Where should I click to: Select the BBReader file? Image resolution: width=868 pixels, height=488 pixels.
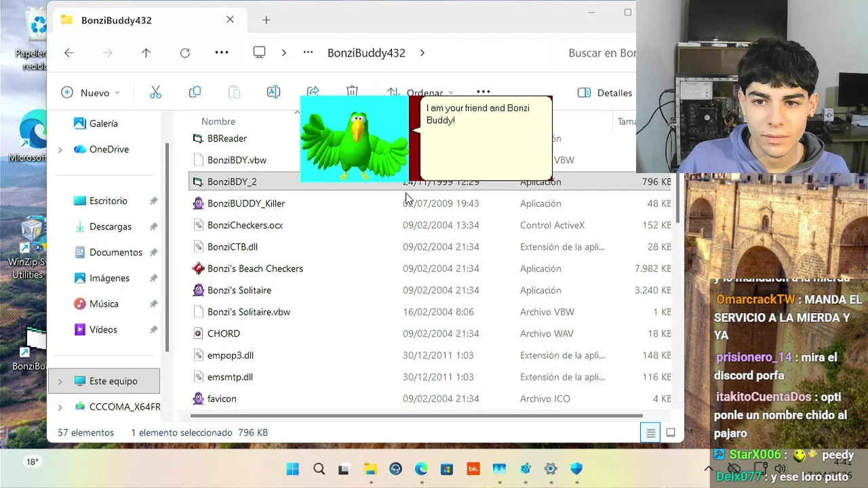tap(227, 138)
